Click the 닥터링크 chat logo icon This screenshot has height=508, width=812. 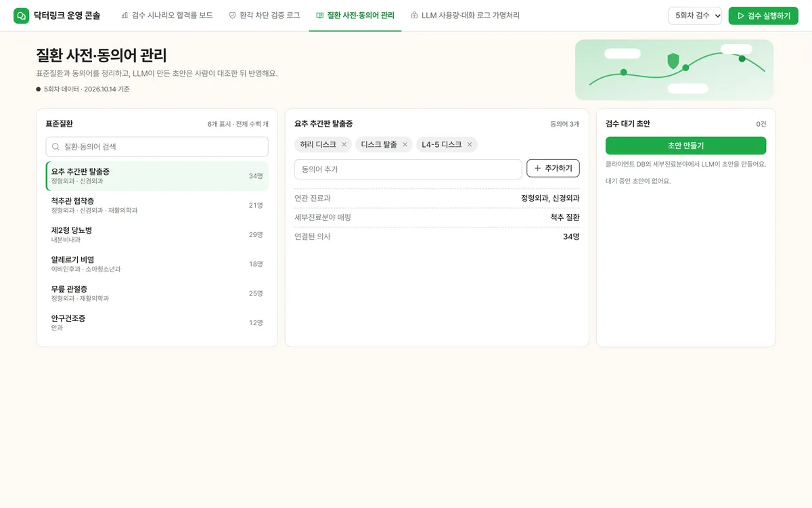pos(22,16)
